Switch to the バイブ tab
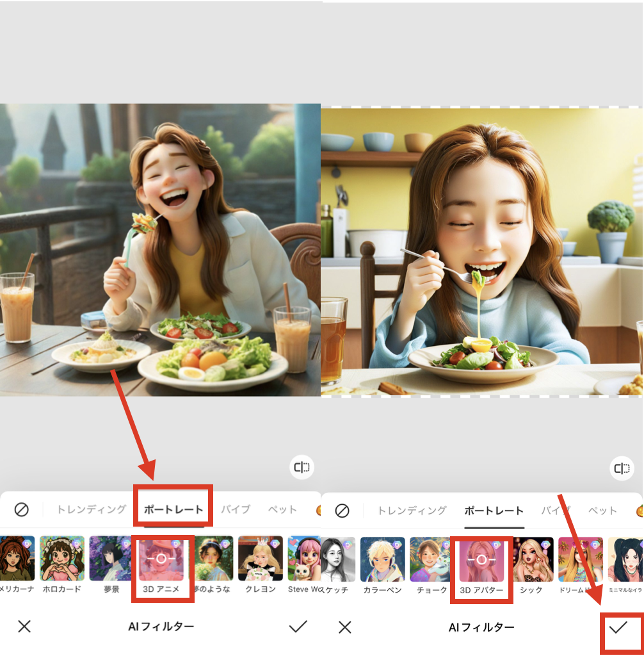The height and width of the screenshot is (665, 644). tap(236, 510)
